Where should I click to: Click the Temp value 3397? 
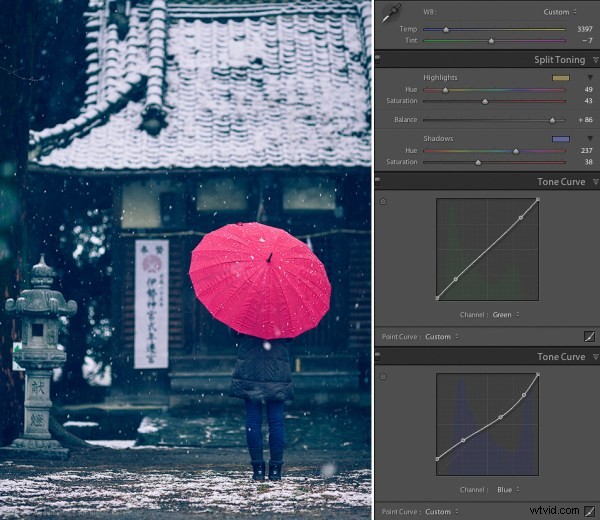tap(584, 29)
